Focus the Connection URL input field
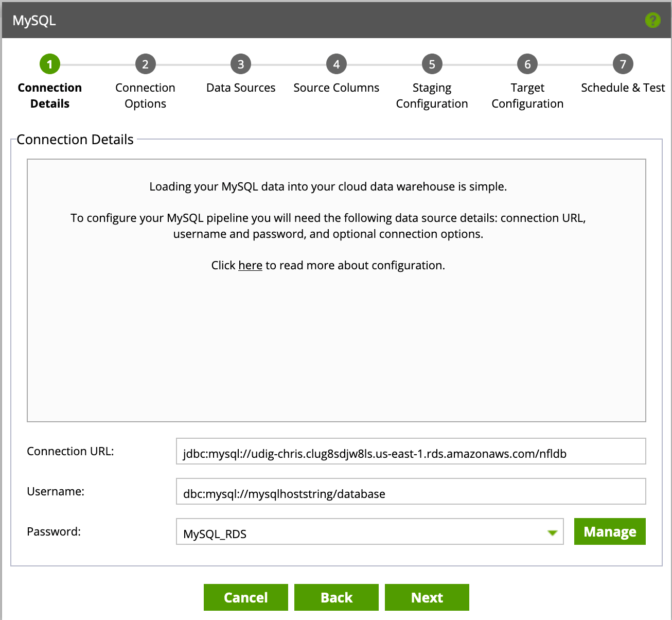 (411, 451)
